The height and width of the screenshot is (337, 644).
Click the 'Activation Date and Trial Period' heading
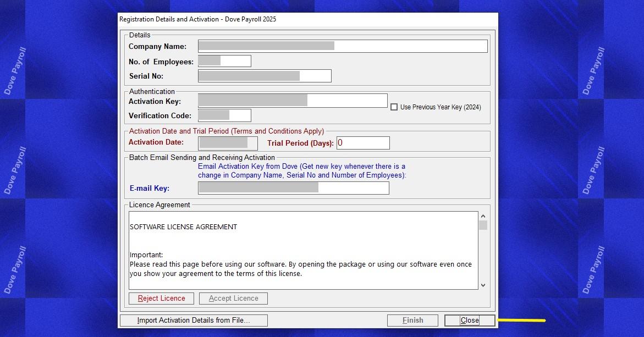tap(226, 131)
